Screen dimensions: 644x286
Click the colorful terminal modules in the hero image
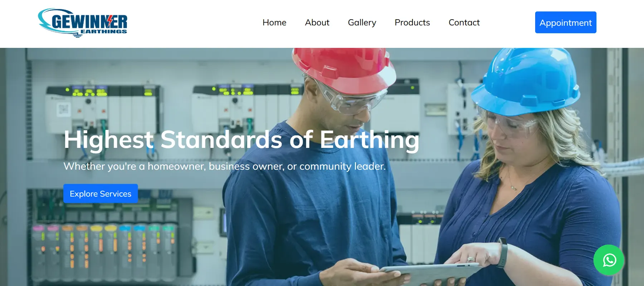(x=104, y=252)
